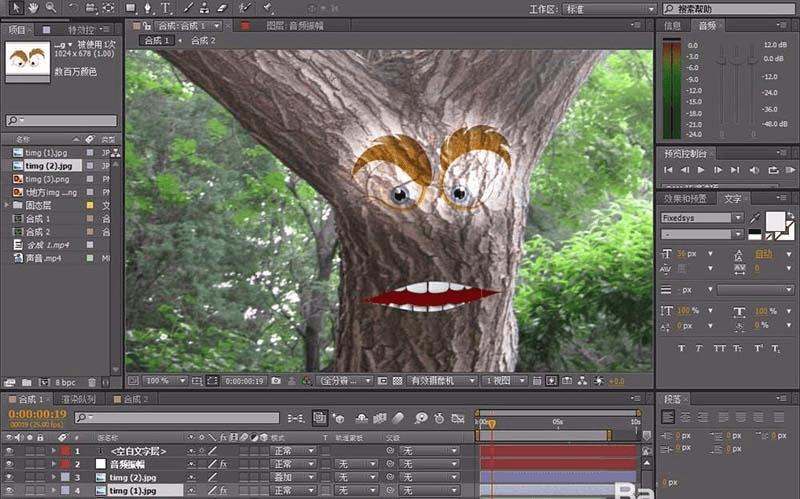Switch to the 渲染队列 tab
800x499 pixels.
[81, 399]
